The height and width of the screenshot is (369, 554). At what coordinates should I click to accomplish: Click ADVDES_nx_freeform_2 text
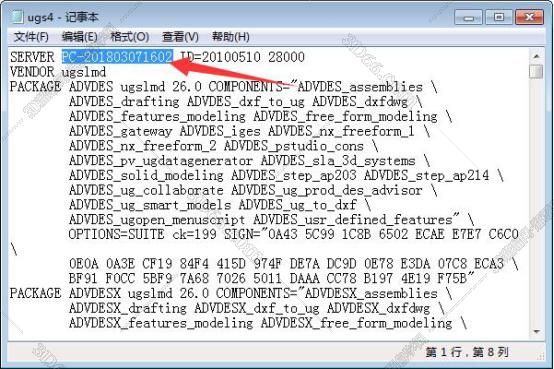tap(143, 146)
